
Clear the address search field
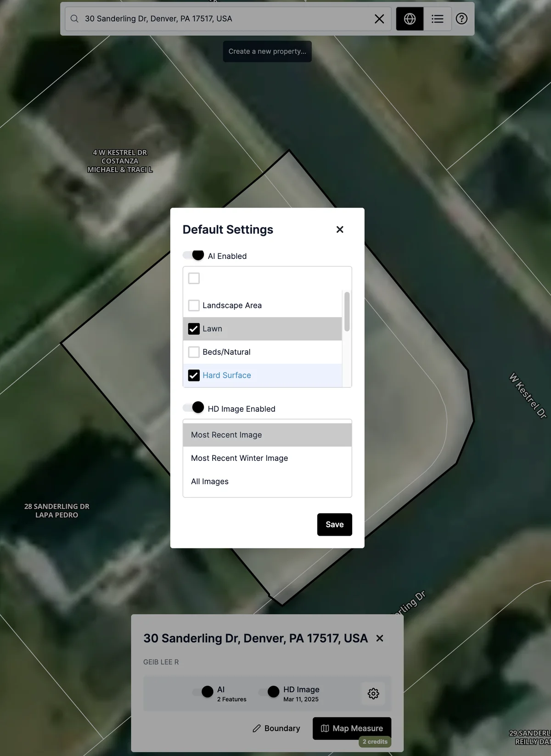(379, 19)
